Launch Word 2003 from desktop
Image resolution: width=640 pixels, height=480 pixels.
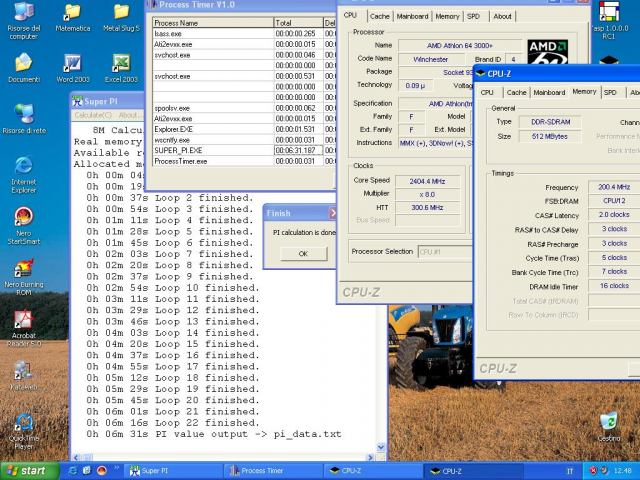[x=73, y=68]
